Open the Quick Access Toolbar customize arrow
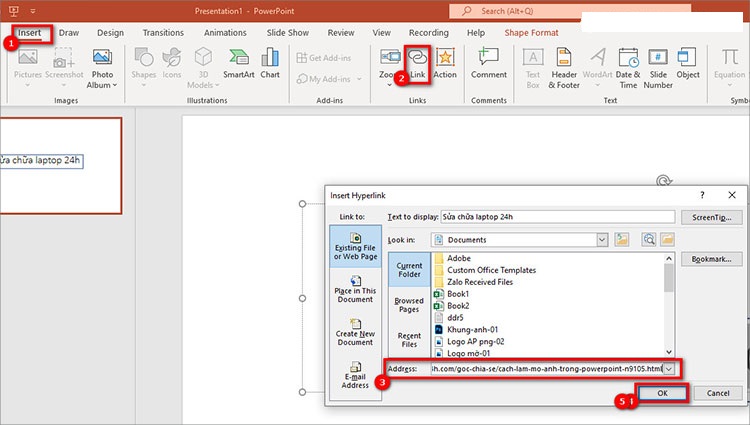This screenshot has width=750, height=425. pyautogui.click(x=33, y=11)
